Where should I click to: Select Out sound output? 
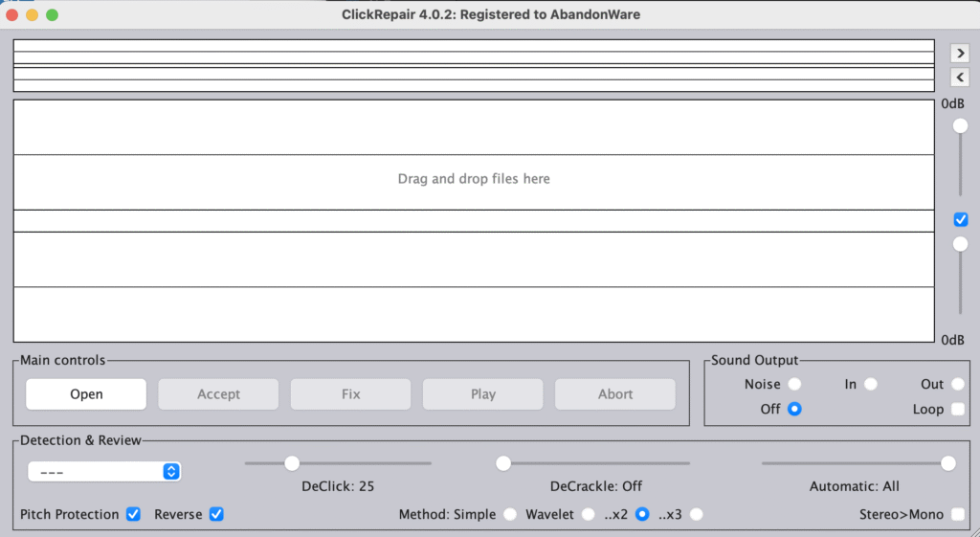pyautogui.click(x=957, y=384)
